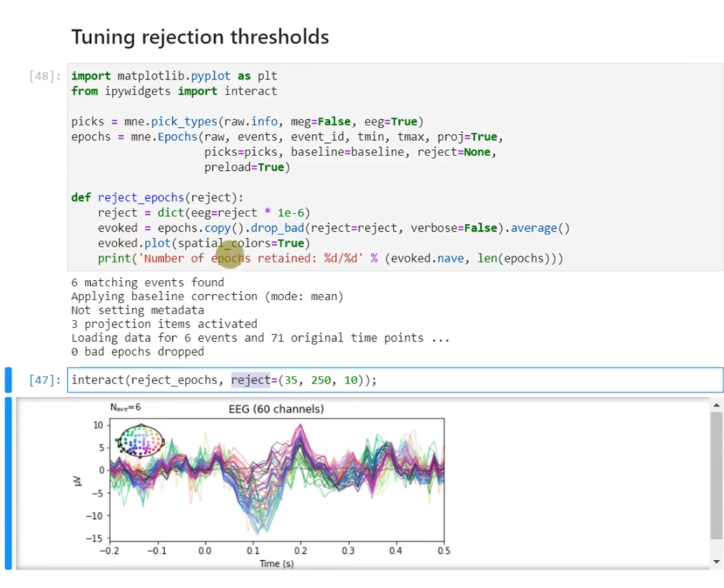Select the [47] cell execution prompt
This screenshot has width=724, height=588.
tap(46, 380)
